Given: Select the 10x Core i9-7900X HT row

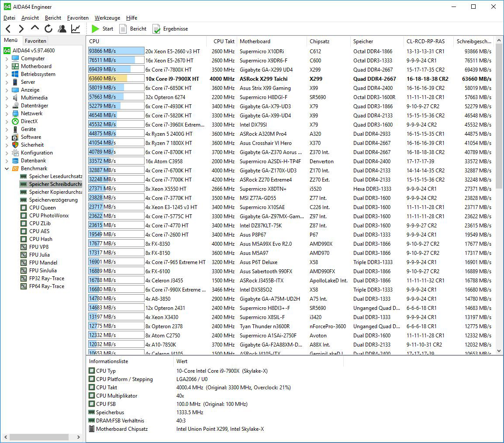Looking at the screenshot, I should point(290,79).
